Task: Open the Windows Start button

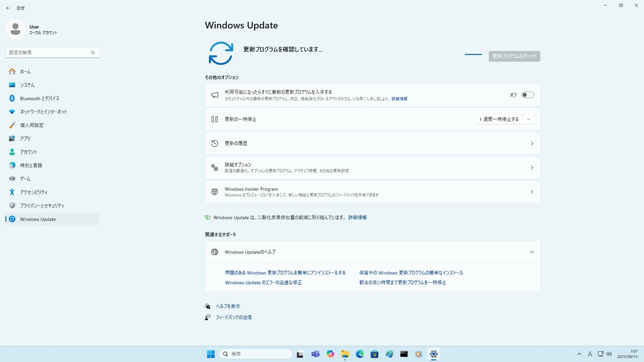Action: 211,354
